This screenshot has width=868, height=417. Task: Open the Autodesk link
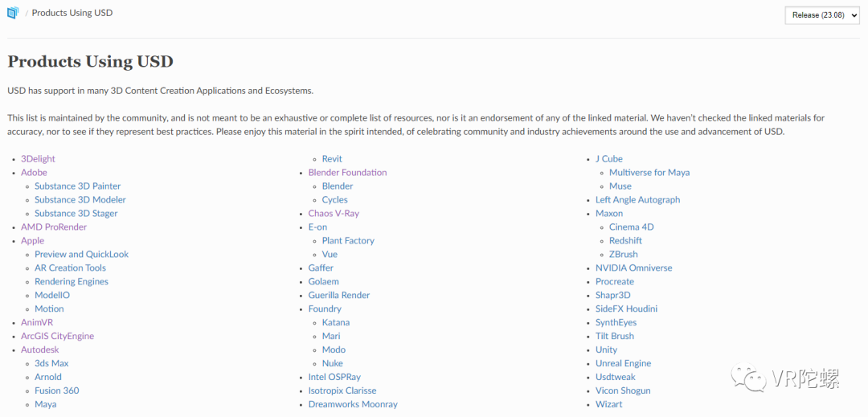click(x=40, y=350)
